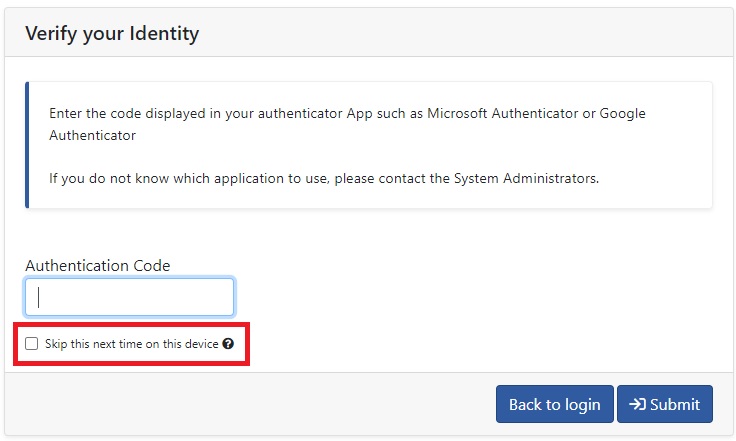Click the text cursor inside code field
Screen dimensions: 736x441
[38, 297]
